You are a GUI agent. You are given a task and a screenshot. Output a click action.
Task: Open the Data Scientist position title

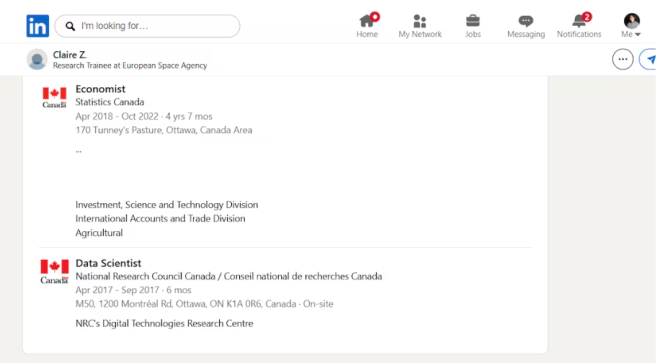[108, 263]
